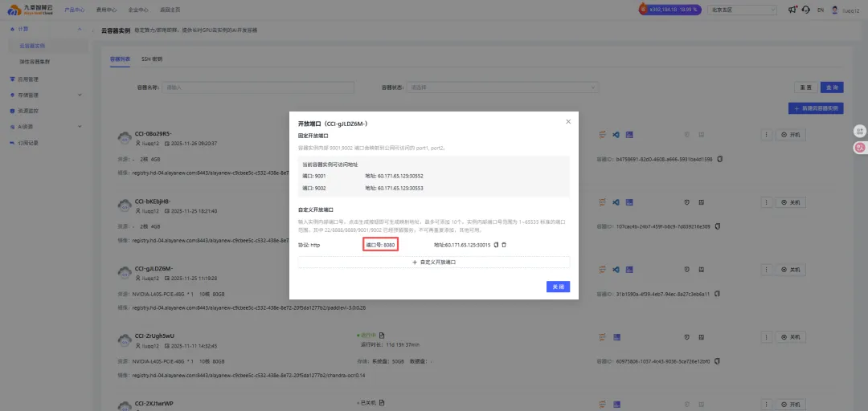The height and width of the screenshot is (411, 868).
Task: Open the announcements megaphone icon
Action: pos(792,10)
